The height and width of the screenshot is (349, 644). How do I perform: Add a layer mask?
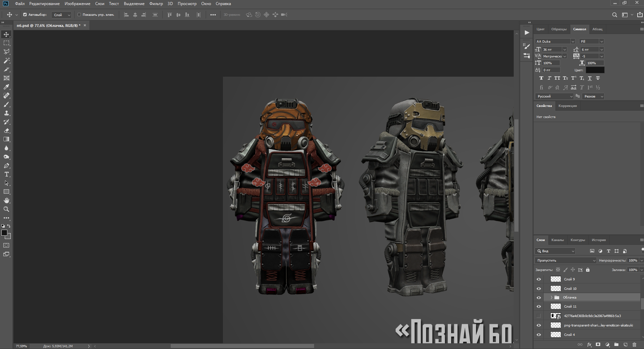tap(598, 344)
